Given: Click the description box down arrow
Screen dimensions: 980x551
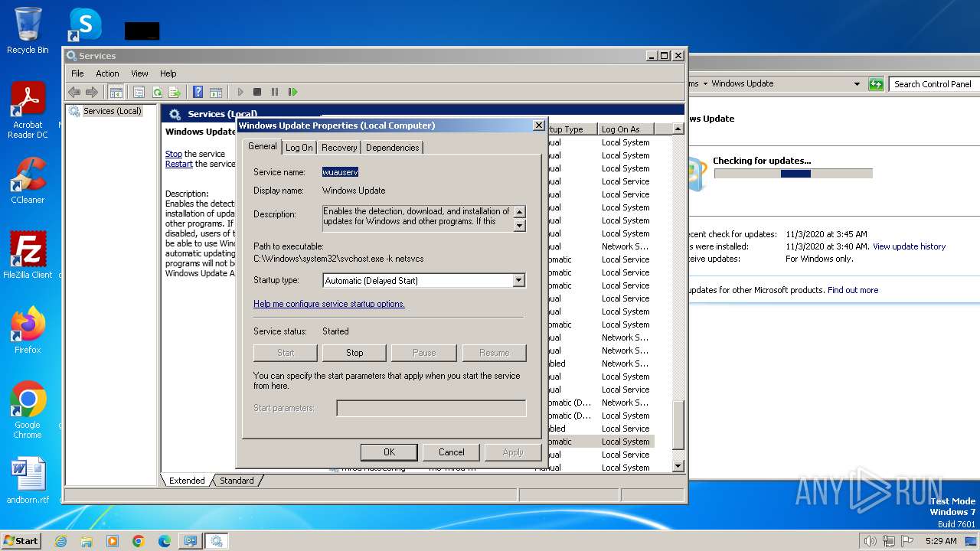Looking at the screenshot, I should click(x=519, y=226).
